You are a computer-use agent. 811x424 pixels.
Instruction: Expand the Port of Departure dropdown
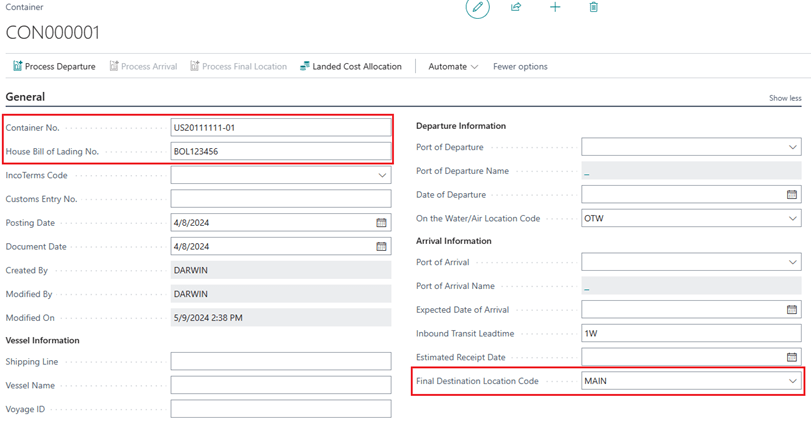pyautogui.click(x=792, y=148)
